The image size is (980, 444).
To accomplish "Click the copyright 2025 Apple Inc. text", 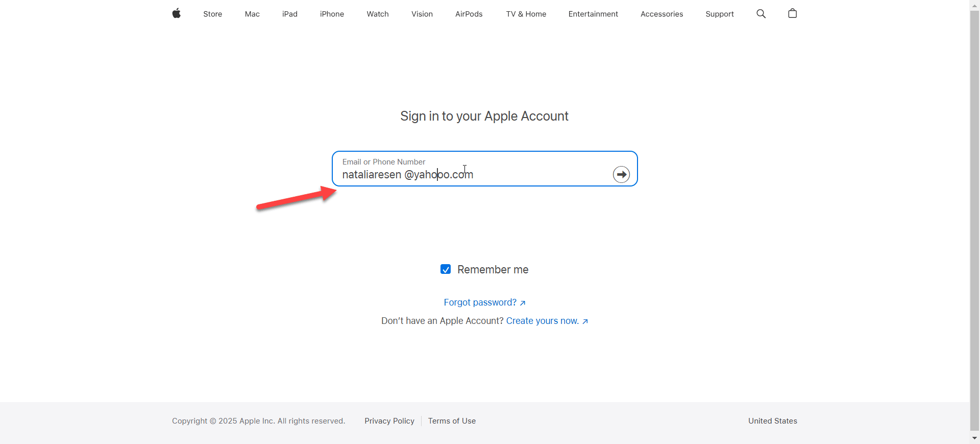I will 258,421.
